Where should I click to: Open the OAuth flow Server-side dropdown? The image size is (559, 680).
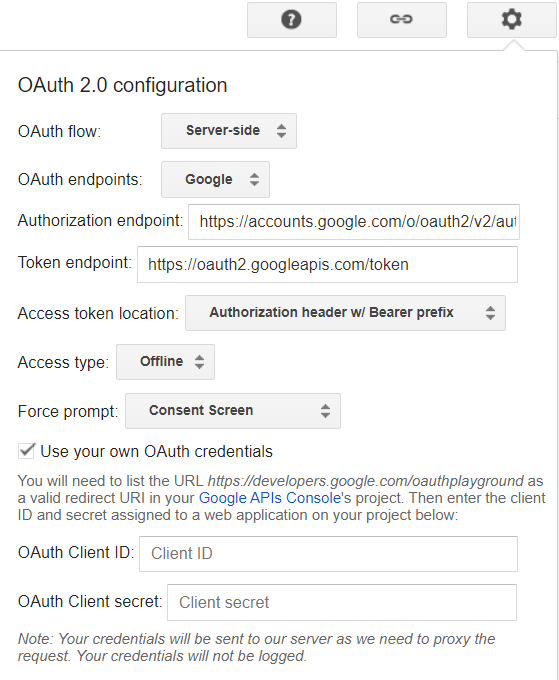[229, 131]
